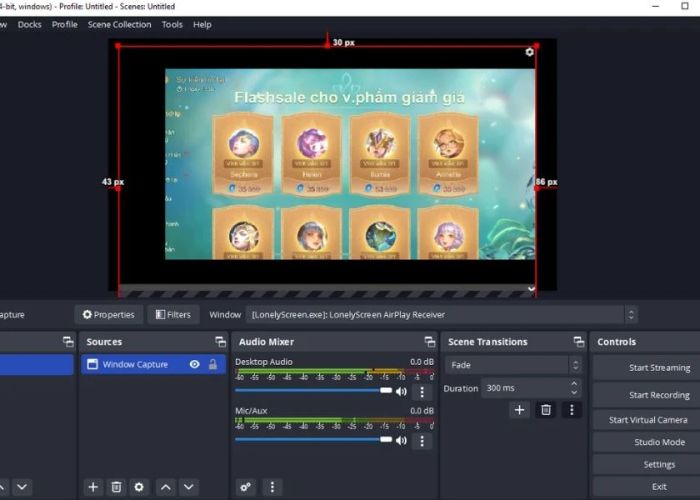Viewport: 700px width, 500px height.
Task: Mute Mic/Aux via speaker icon
Action: 401,440
